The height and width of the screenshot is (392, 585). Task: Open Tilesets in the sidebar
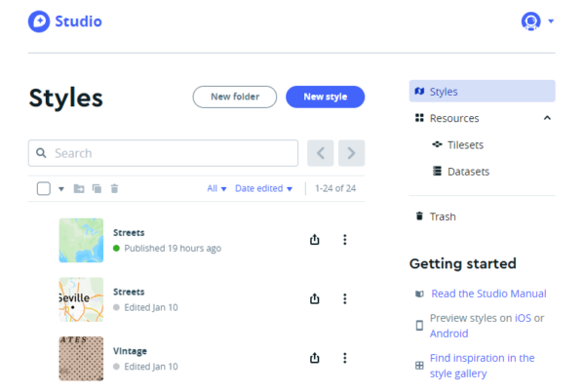coord(465,144)
